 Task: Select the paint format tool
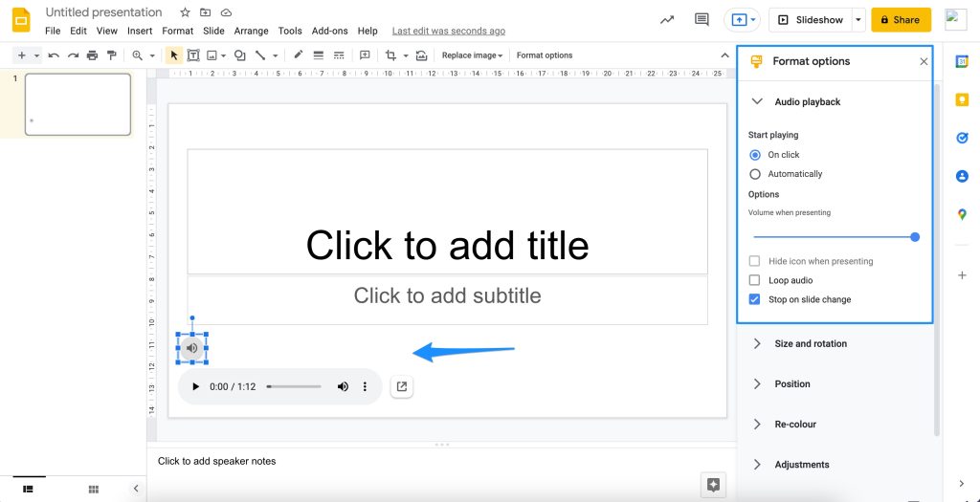click(112, 55)
